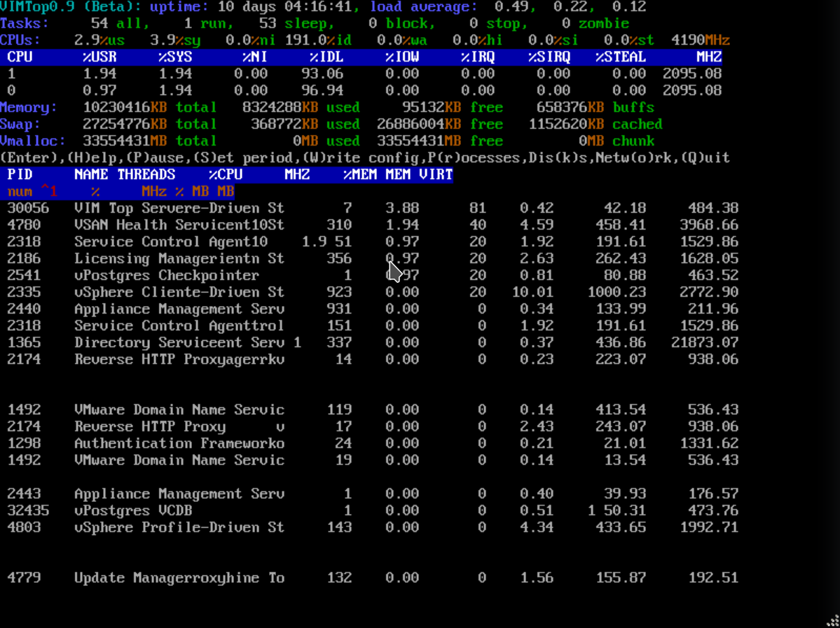Click the NAME column header

(91, 174)
